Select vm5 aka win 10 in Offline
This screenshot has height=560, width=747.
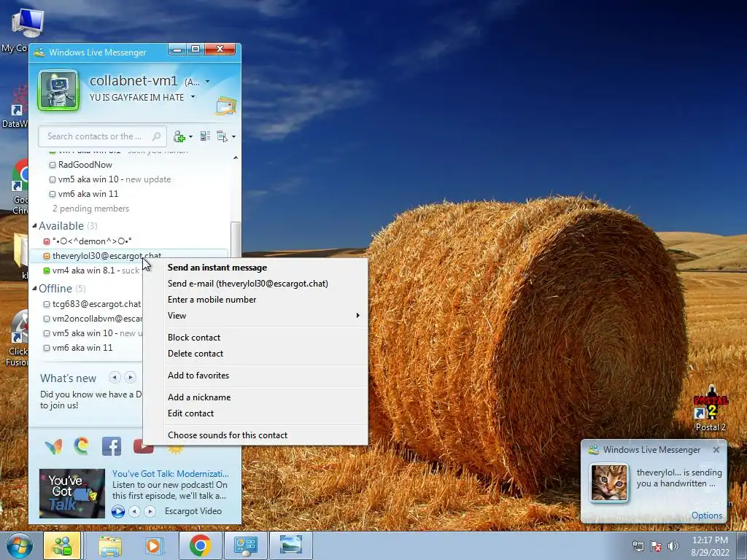click(93, 333)
